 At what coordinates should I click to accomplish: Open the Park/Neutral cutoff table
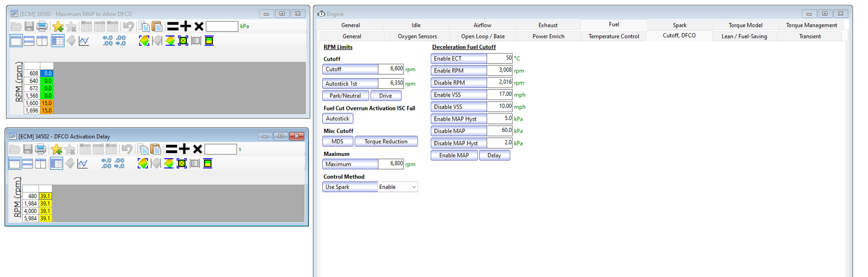(x=345, y=96)
